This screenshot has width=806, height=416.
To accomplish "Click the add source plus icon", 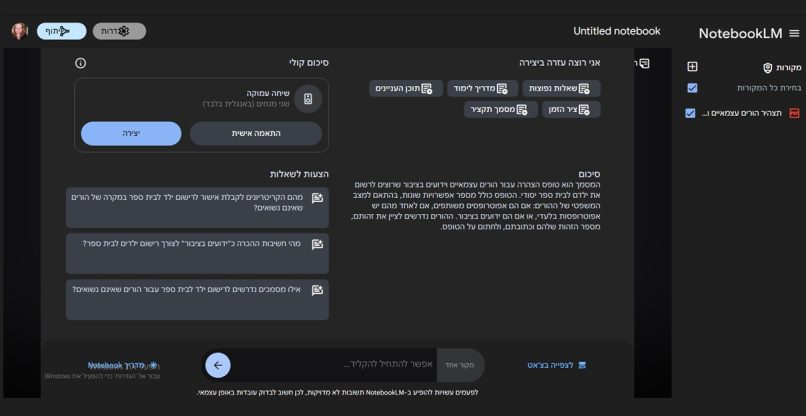I will coord(692,67).
